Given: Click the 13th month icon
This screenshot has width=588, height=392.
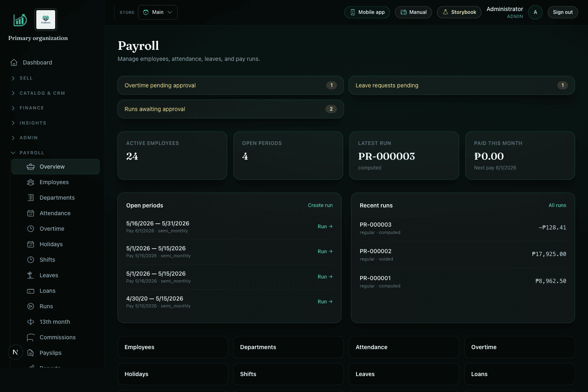Looking at the screenshot, I should [x=31, y=322].
